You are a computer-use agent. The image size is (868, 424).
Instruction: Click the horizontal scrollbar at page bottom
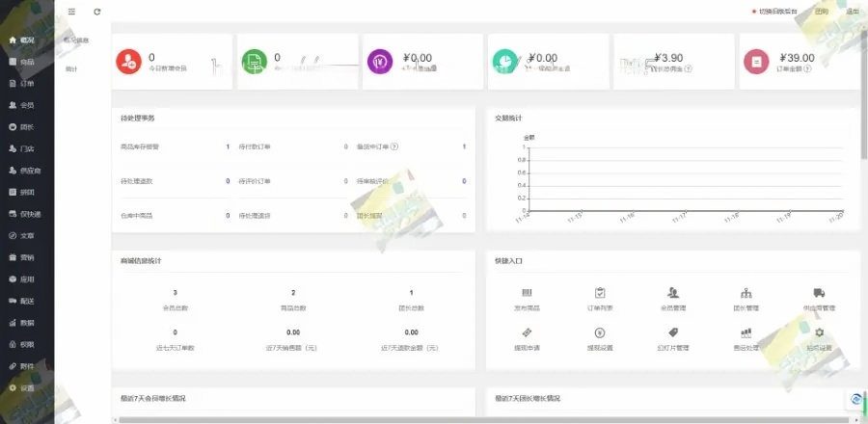[482, 420]
